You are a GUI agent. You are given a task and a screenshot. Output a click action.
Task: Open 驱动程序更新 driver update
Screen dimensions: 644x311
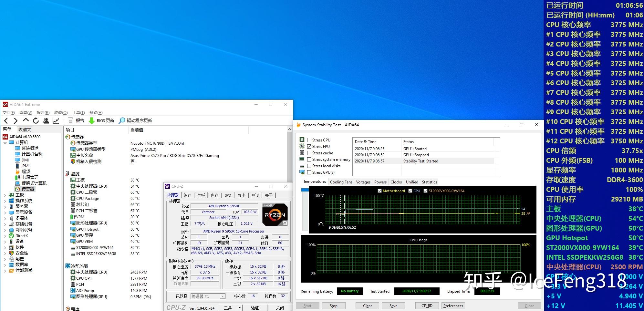point(135,121)
